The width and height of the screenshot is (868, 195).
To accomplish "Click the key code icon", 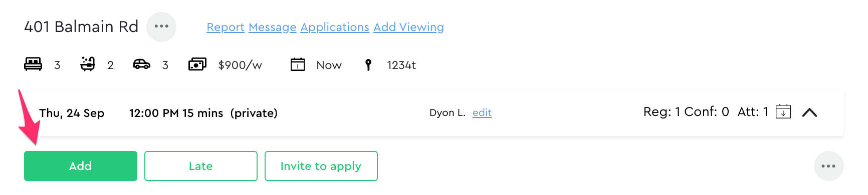I will click(368, 65).
